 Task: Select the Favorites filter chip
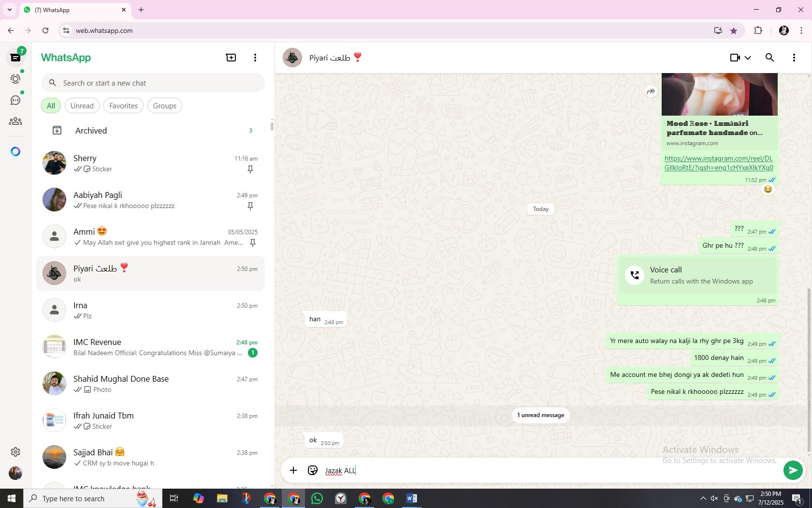click(123, 106)
